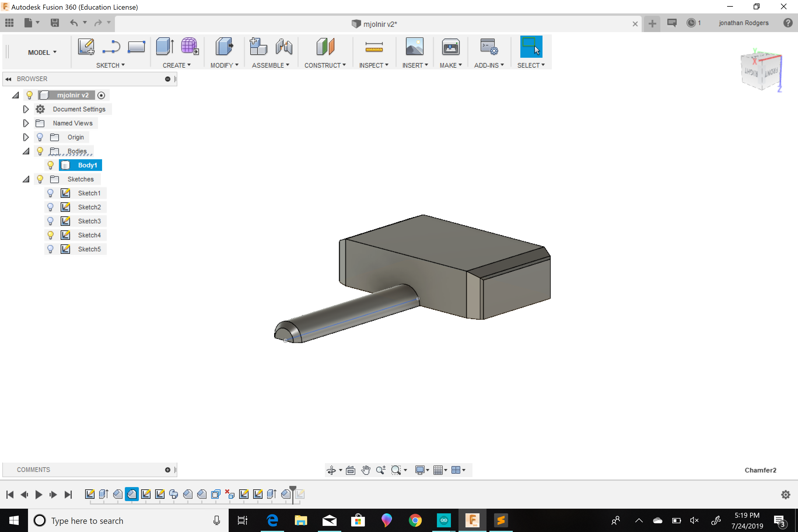This screenshot has height=532, width=798.
Task: Open the MODIFY menu
Action: coord(224,65)
